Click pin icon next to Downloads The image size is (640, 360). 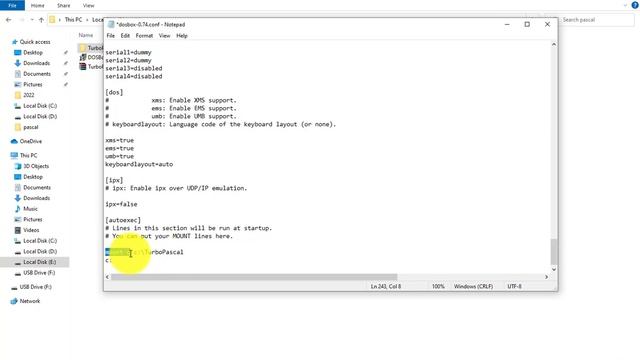66,63
